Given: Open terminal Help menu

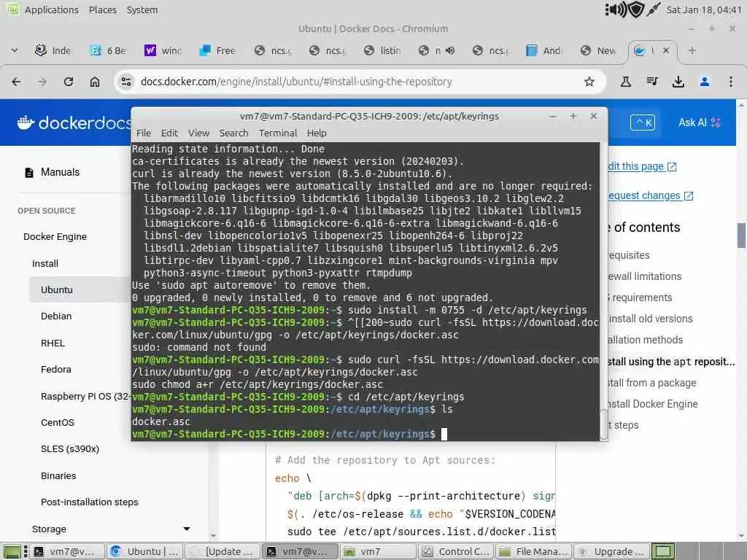Looking at the screenshot, I should point(317,133).
